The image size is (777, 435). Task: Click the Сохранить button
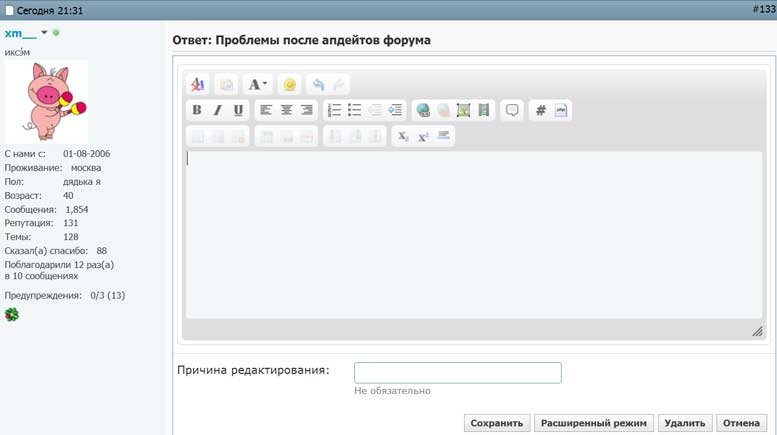point(497,423)
